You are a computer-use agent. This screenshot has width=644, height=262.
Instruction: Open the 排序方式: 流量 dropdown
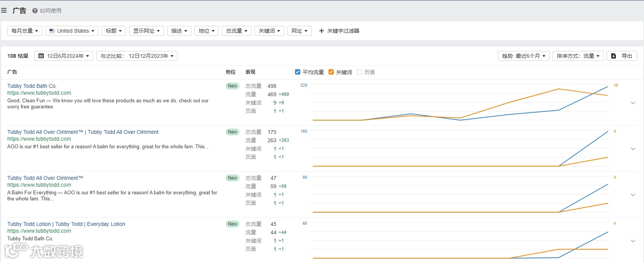coord(578,56)
